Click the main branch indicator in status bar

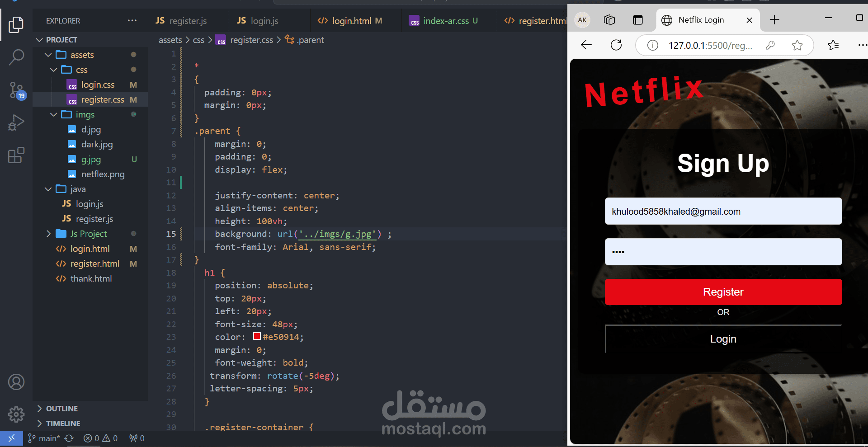coord(44,438)
